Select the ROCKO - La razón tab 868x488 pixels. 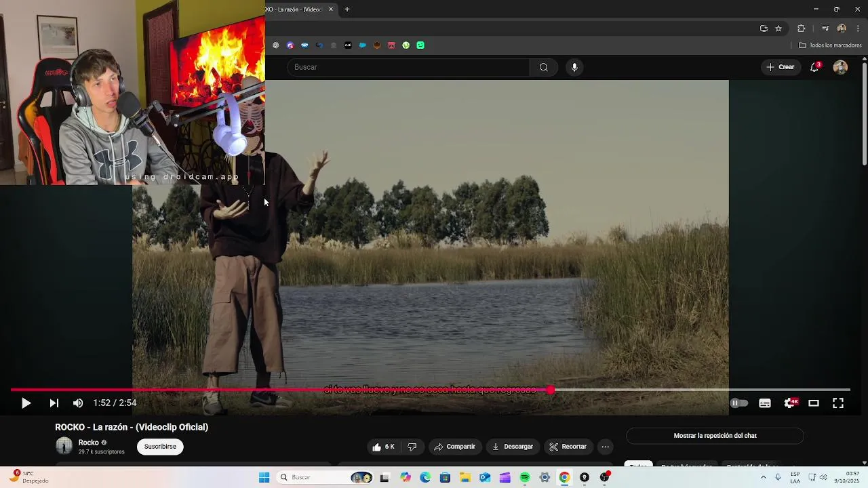(x=295, y=9)
